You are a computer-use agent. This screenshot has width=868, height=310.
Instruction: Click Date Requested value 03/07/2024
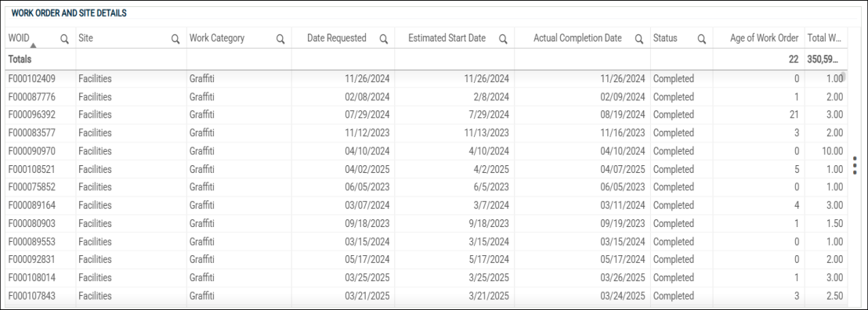tap(367, 205)
